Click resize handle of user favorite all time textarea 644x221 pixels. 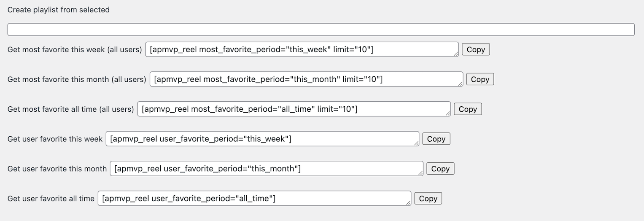pyautogui.click(x=408, y=203)
